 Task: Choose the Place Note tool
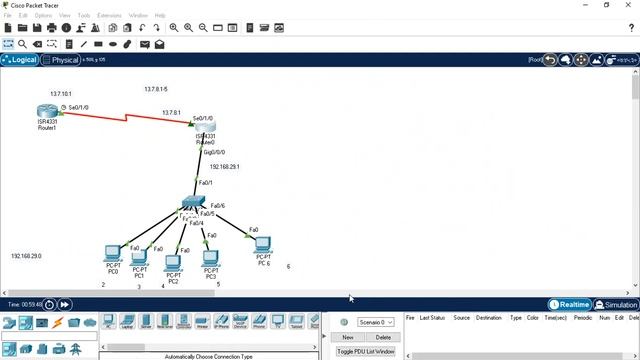pos(69,44)
